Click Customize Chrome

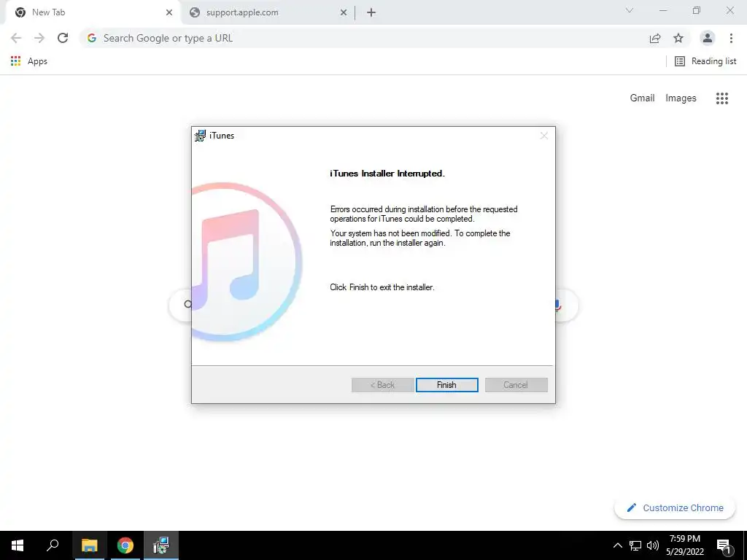675,507
